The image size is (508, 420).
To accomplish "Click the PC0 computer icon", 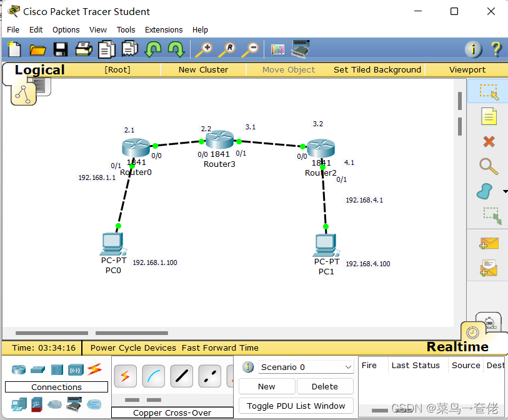I will click(112, 244).
